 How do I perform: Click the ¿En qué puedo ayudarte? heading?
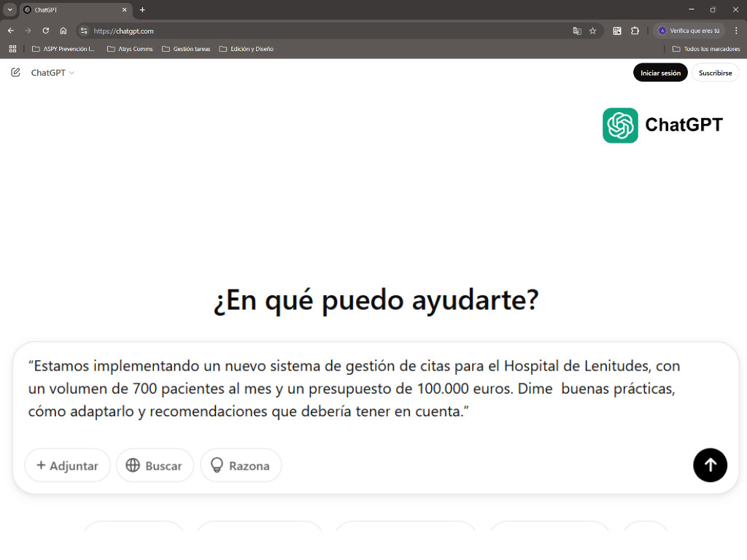[376, 300]
